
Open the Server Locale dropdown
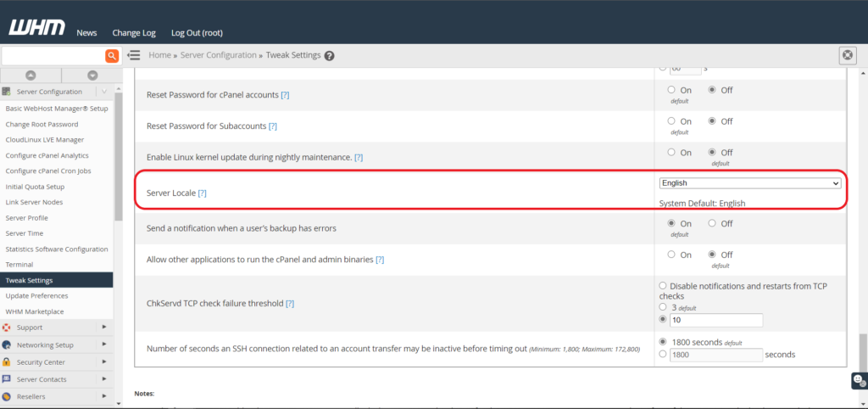pos(749,182)
